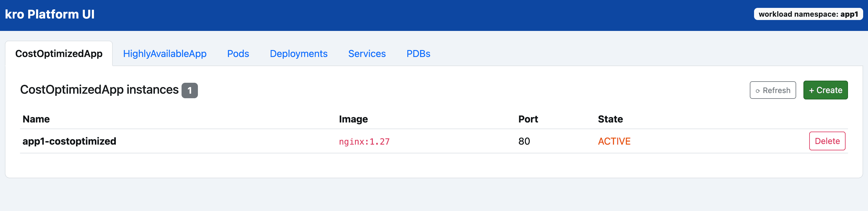Click the ACTIVE state label

[614, 141]
